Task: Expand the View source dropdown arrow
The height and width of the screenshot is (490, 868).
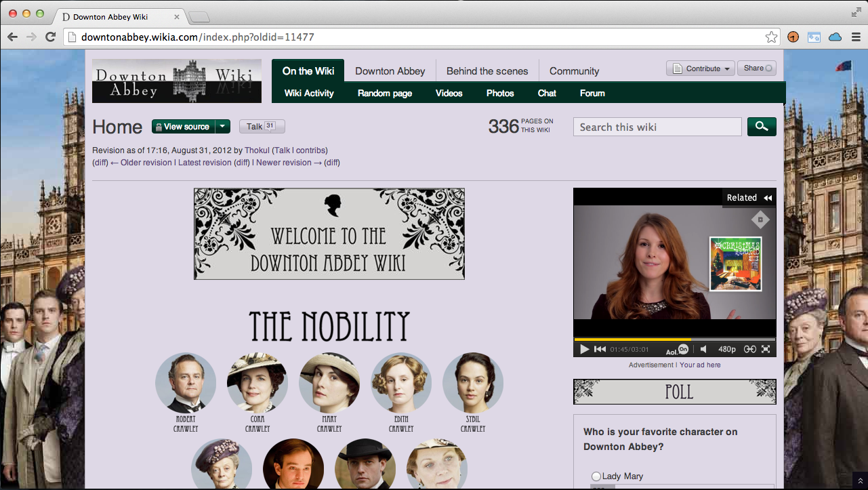Action: tap(222, 127)
